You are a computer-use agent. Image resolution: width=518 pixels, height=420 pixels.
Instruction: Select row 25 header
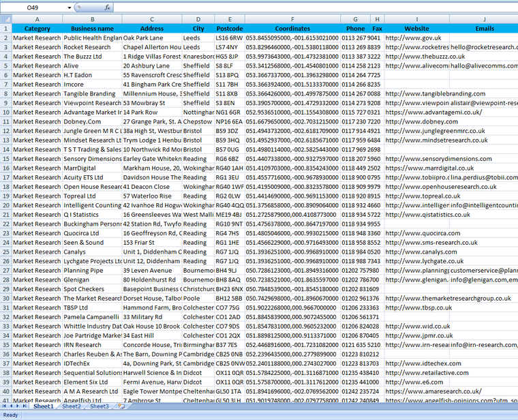click(x=6, y=252)
